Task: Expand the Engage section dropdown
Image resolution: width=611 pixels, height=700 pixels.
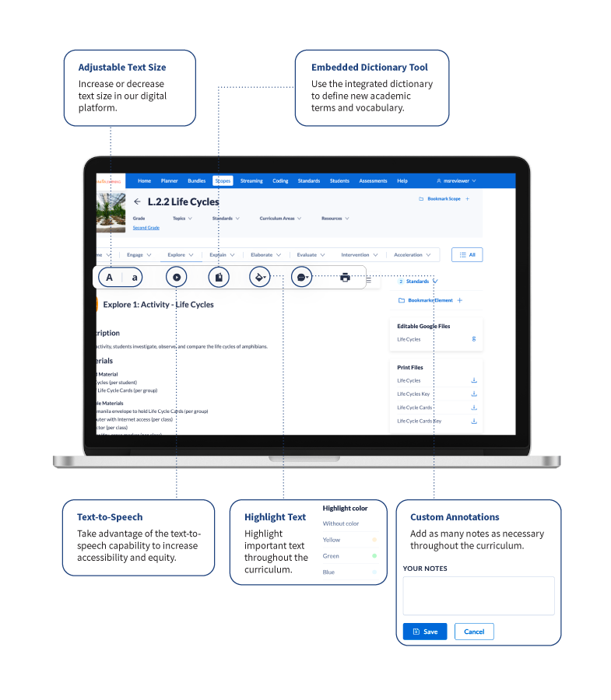Action: click(139, 255)
